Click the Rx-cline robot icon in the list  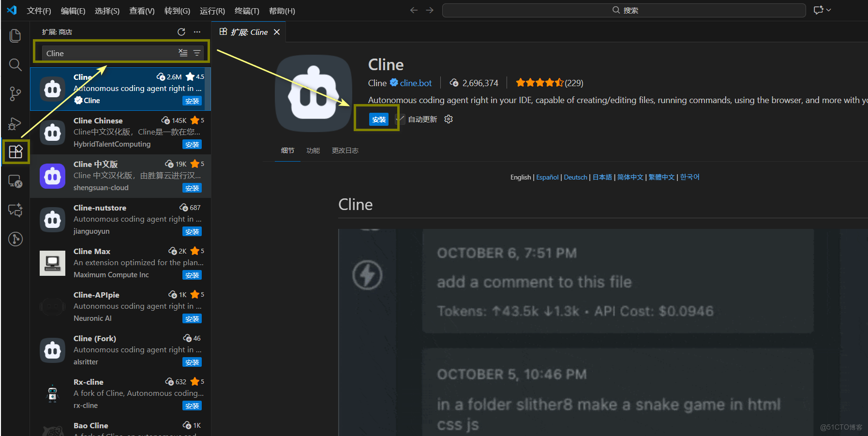tap(52, 394)
